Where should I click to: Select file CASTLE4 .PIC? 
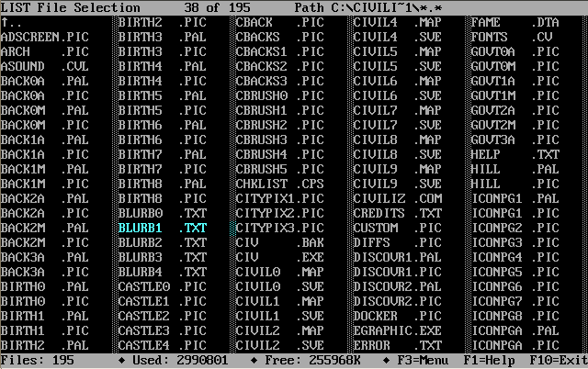[x=162, y=345]
